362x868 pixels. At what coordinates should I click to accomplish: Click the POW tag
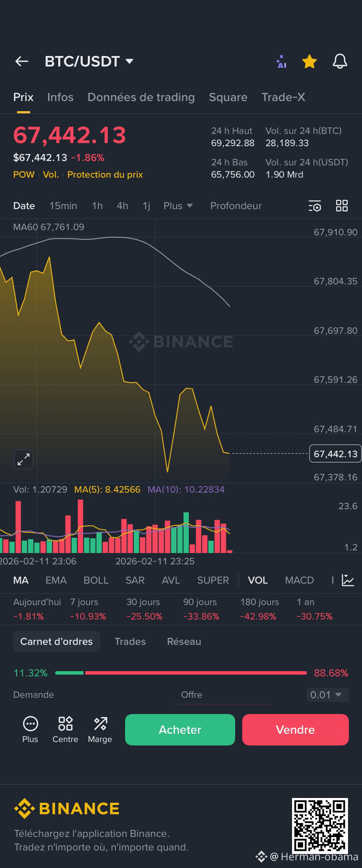pyautogui.click(x=24, y=175)
